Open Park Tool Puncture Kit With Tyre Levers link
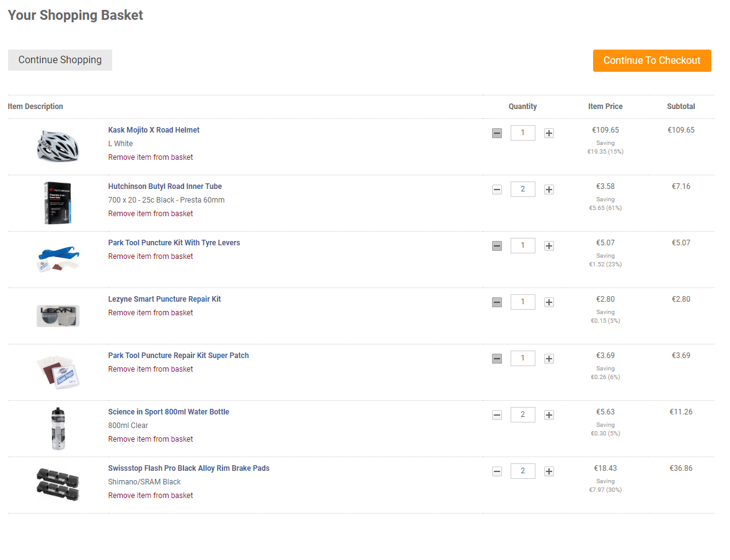 tap(174, 243)
